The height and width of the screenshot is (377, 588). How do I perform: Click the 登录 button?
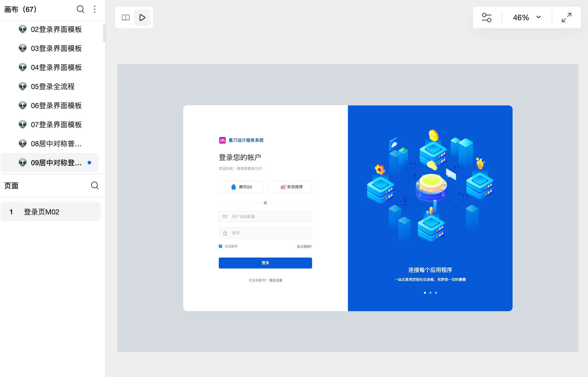pos(265,263)
